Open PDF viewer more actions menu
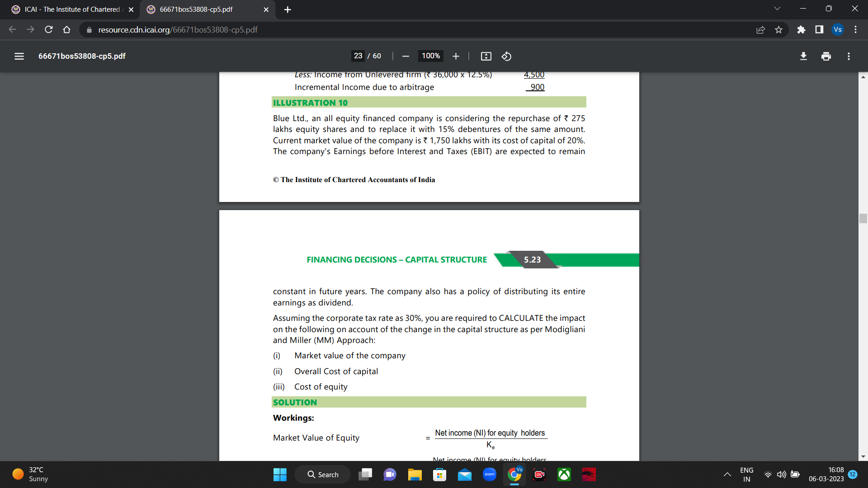This screenshot has width=868, height=488. pos(849,56)
